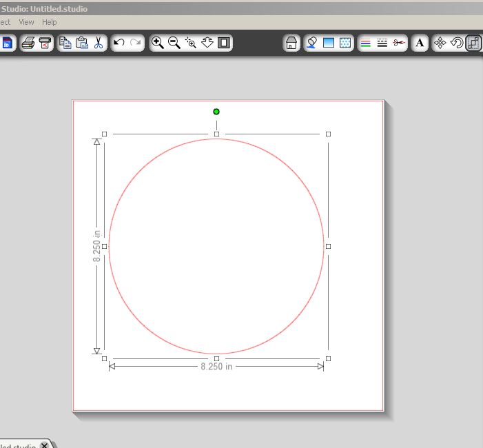Click the Zoom Out magnifier

pyautogui.click(x=174, y=43)
